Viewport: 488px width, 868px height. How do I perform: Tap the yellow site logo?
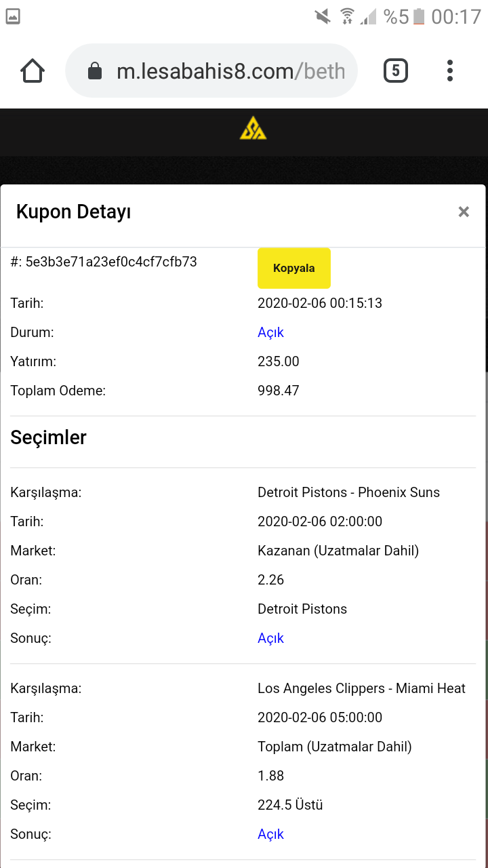pyautogui.click(x=253, y=127)
